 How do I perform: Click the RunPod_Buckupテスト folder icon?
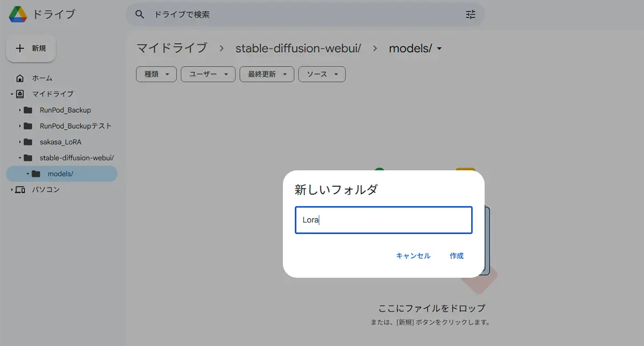28,126
